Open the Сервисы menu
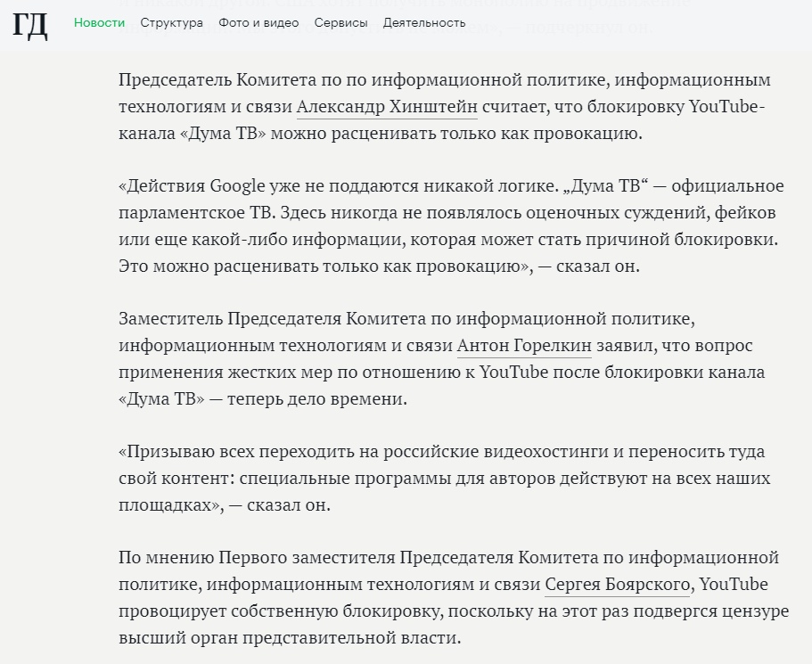The width and height of the screenshot is (812, 664). point(340,23)
